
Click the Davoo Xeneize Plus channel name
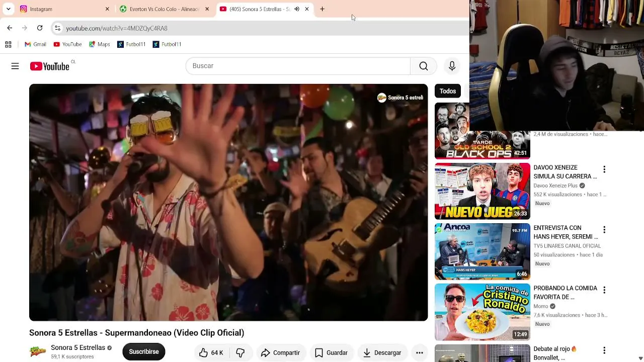(x=555, y=186)
